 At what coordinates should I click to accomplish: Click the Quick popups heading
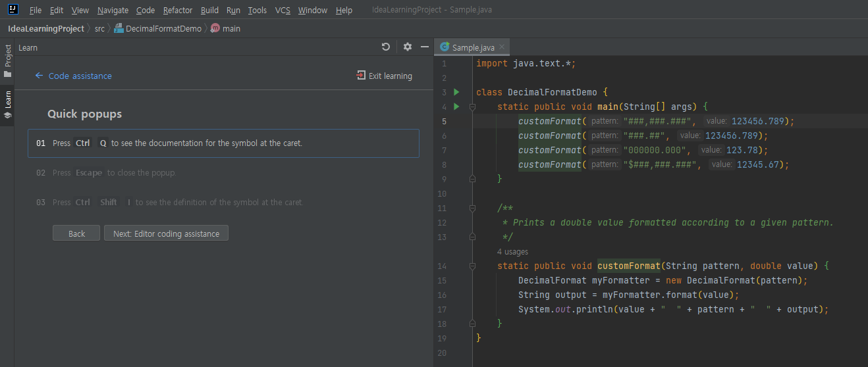point(84,114)
